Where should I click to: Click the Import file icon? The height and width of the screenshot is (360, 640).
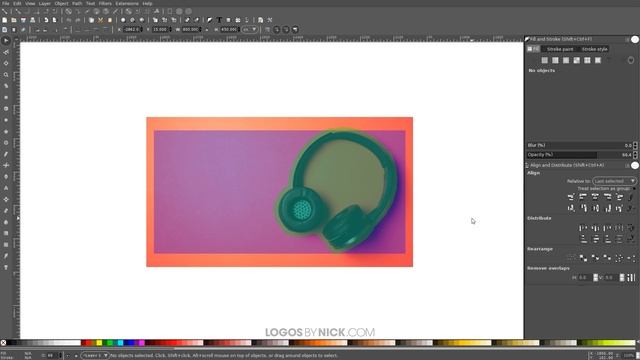[46, 20]
